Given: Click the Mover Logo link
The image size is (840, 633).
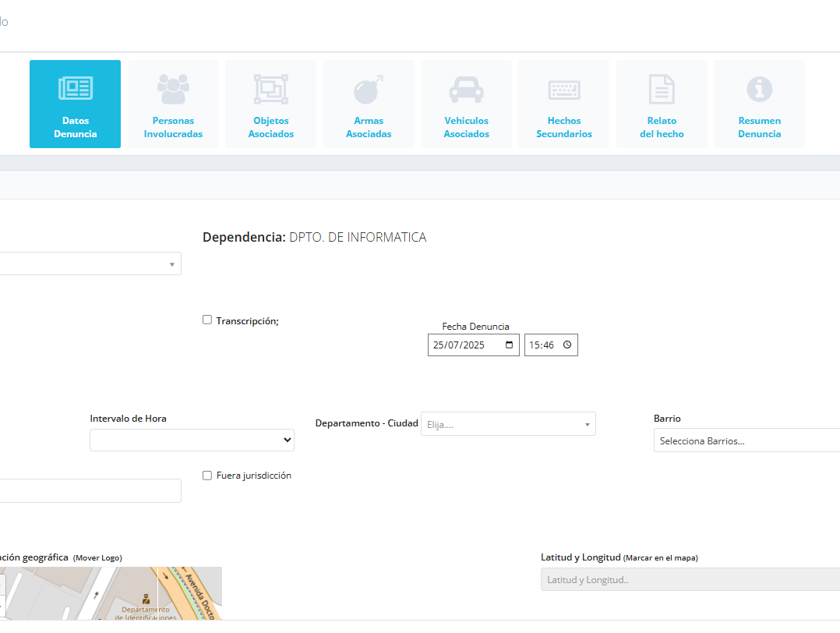Looking at the screenshot, I should click(97, 558).
